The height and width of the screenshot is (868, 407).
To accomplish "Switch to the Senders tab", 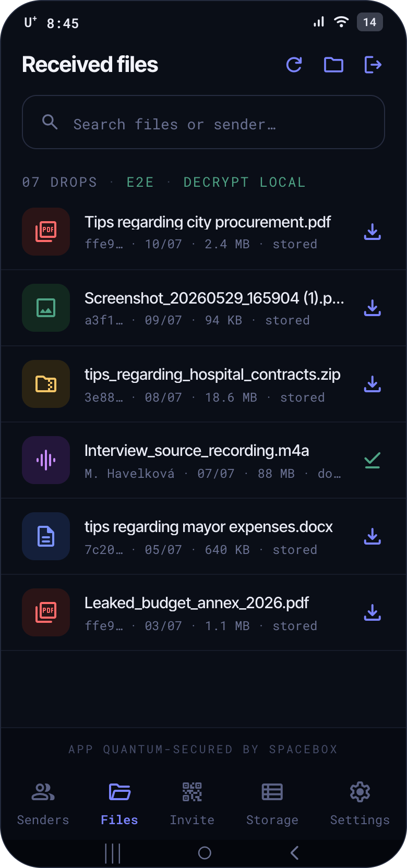I will coord(43,804).
